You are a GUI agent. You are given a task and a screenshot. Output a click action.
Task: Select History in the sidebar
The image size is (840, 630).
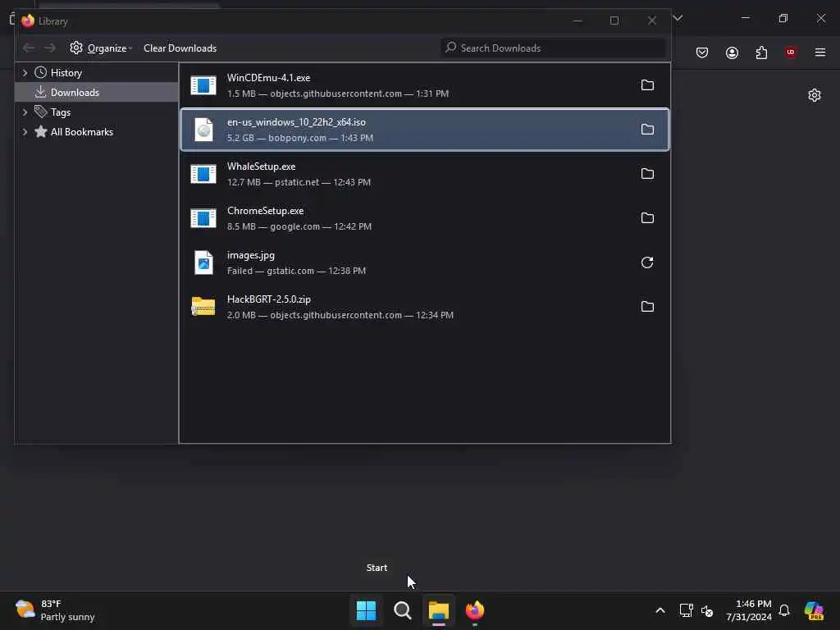[x=66, y=73]
